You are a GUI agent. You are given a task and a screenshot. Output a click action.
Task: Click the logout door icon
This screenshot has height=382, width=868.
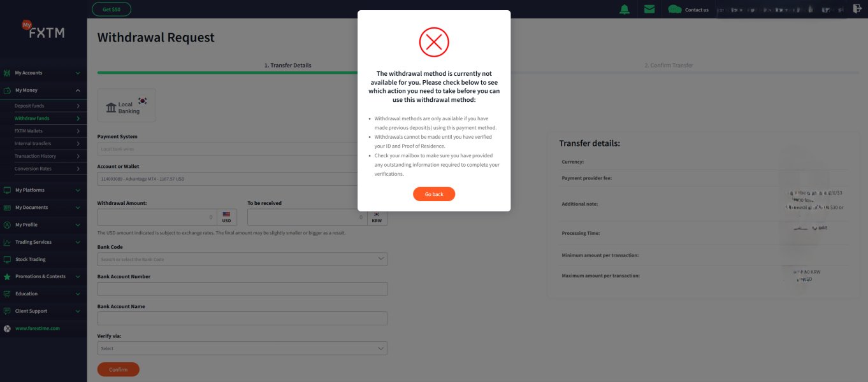click(857, 8)
